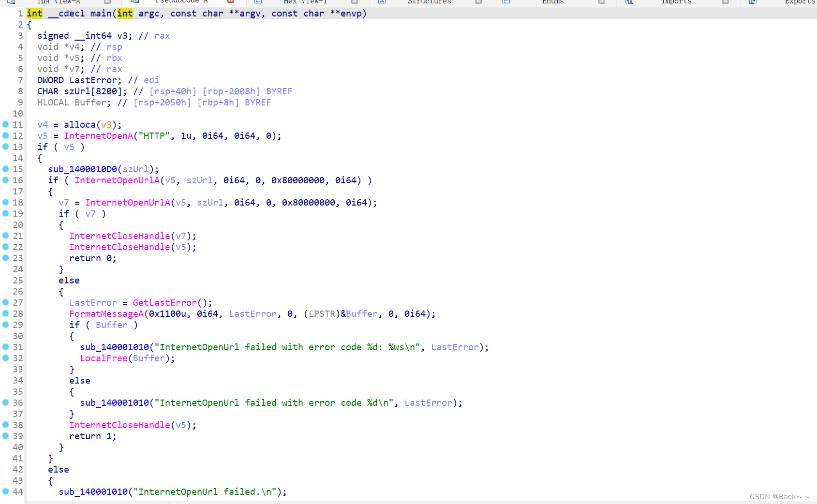Open sub_1400010D0 function on line 15
The width and height of the screenshot is (817, 504).
click(83, 169)
